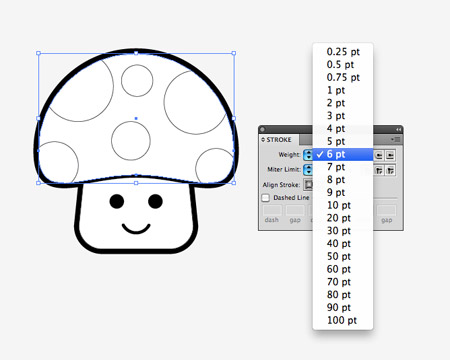Collapse the Stroke panel with double-arrow icon
450x360 pixels.
(398, 129)
